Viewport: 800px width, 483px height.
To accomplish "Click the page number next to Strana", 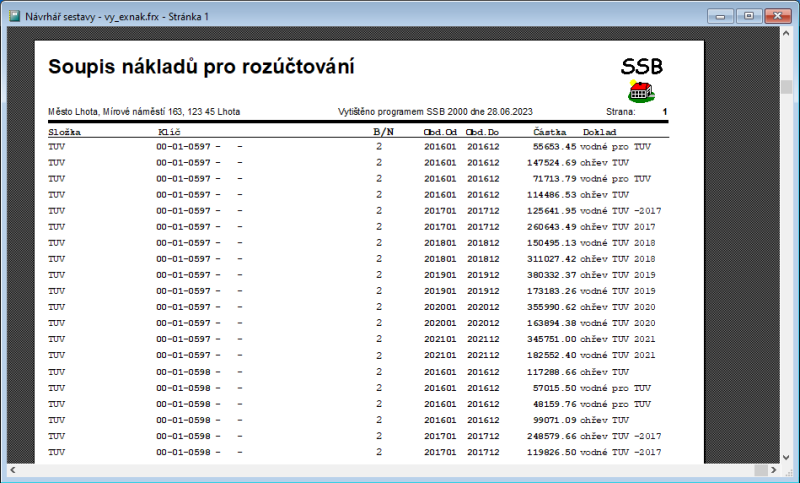I will pyautogui.click(x=665, y=112).
